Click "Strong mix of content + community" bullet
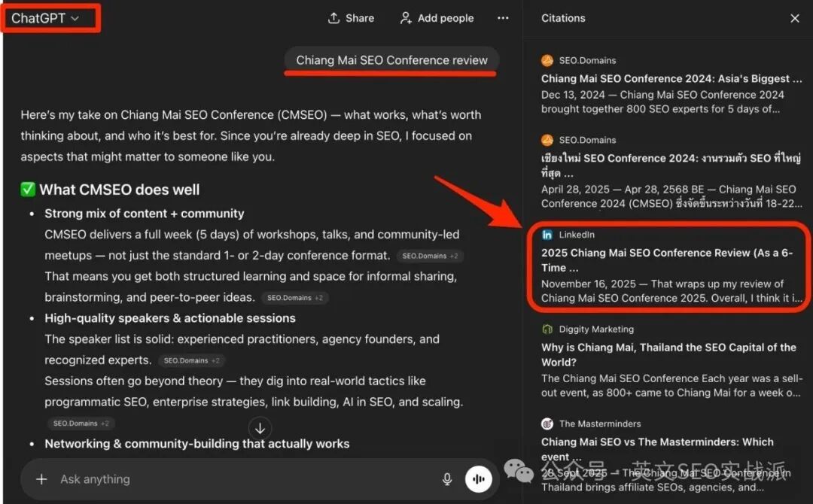The height and width of the screenshot is (504, 813). [144, 214]
